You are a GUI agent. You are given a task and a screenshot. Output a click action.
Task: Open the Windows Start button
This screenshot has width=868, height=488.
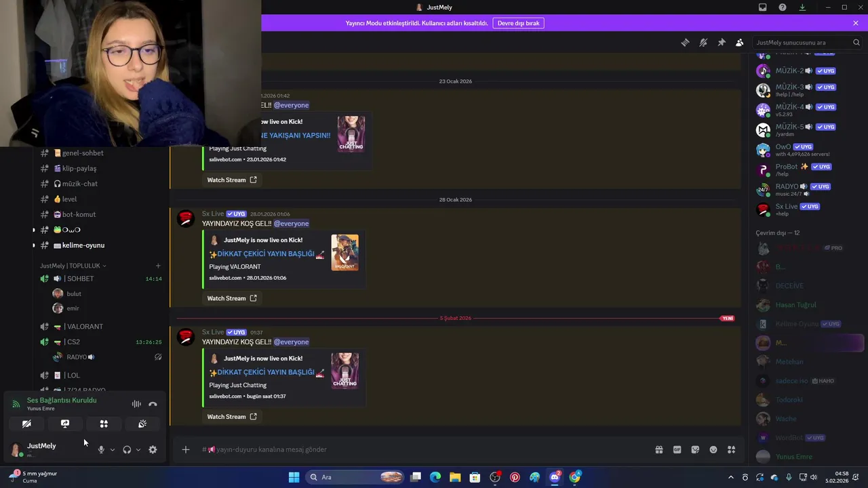coord(294,477)
